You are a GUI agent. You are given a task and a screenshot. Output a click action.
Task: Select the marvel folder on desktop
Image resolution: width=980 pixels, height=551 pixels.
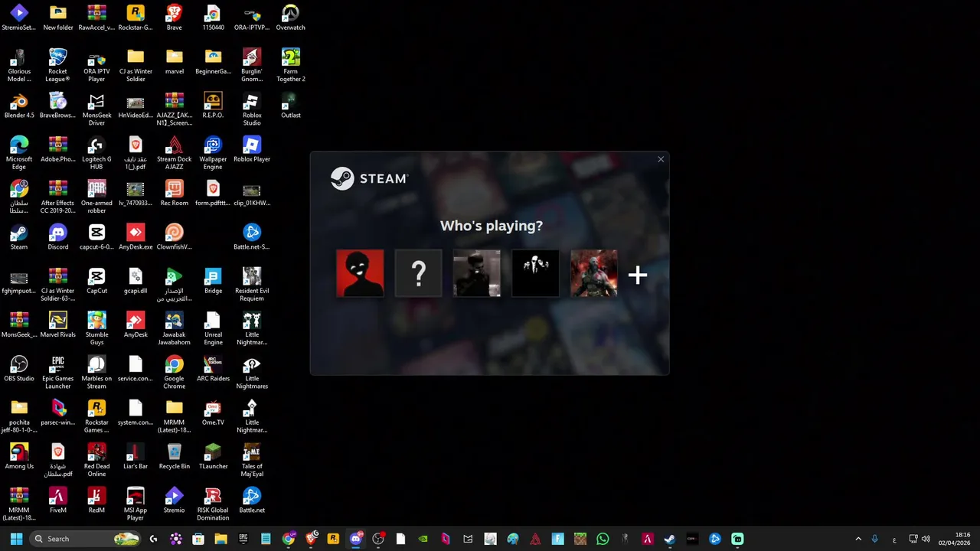(x=174, y=61)
